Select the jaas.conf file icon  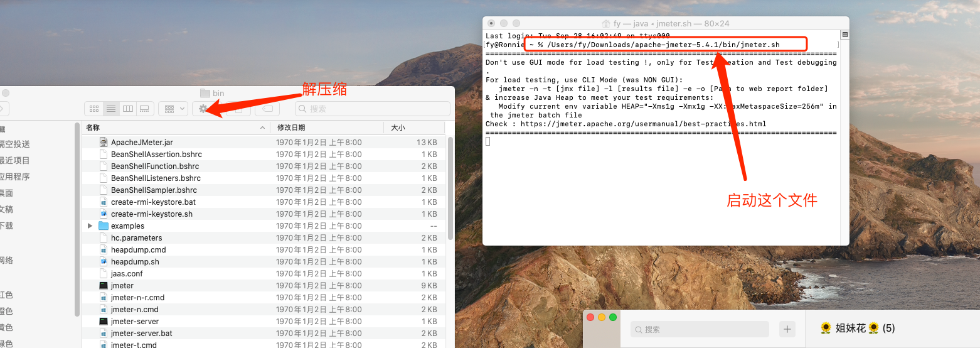pos(104,274)
